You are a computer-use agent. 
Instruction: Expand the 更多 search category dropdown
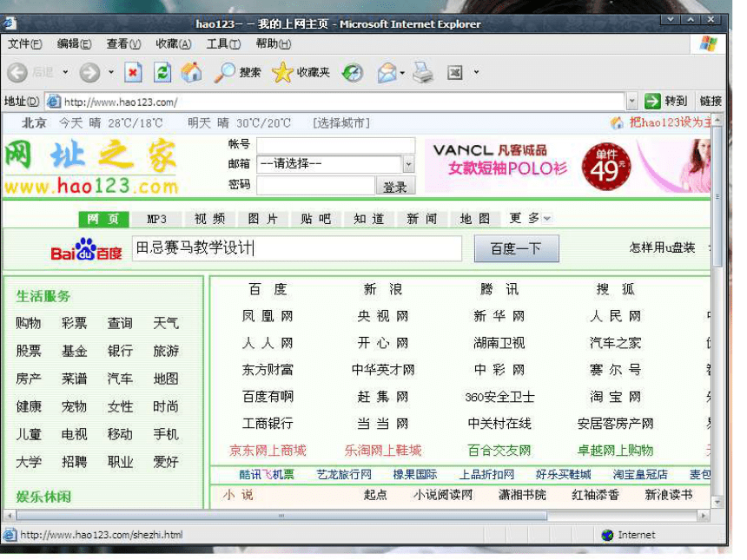click(546, 219)
